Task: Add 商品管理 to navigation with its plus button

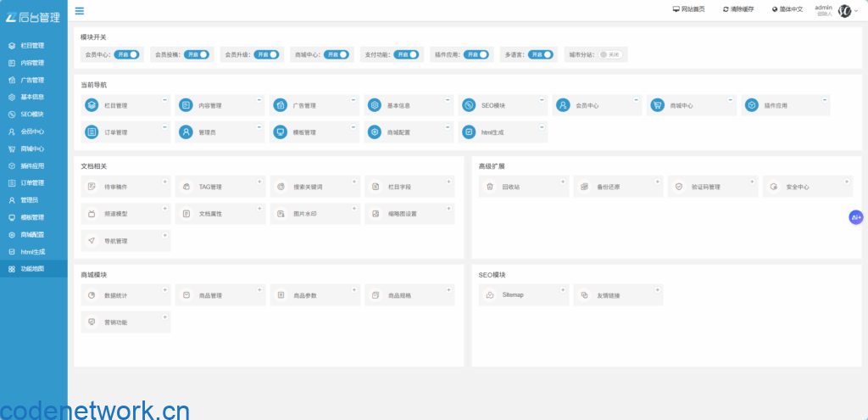Action: [x=259, y=290]
